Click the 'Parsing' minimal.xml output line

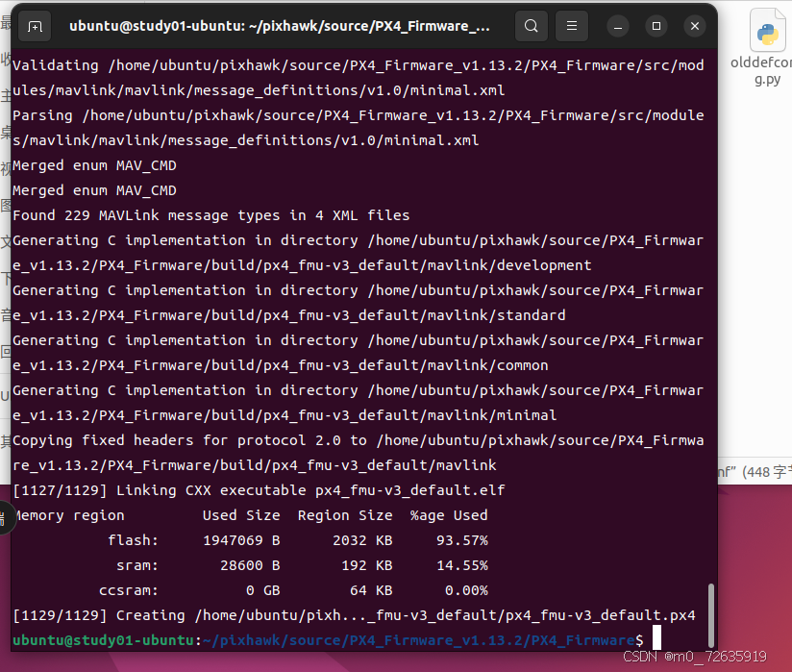(359, 128)
